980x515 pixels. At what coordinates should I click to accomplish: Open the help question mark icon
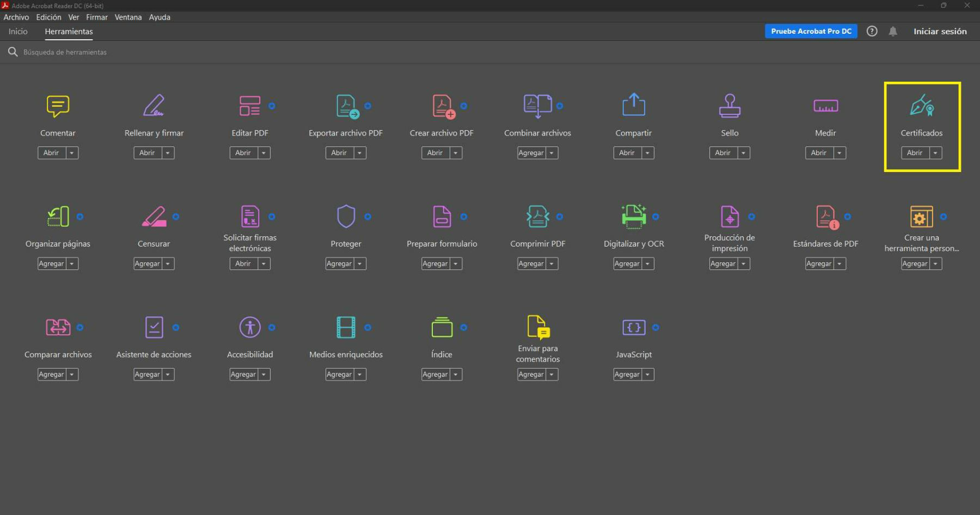pyautogui.click(x=872, y=32)
